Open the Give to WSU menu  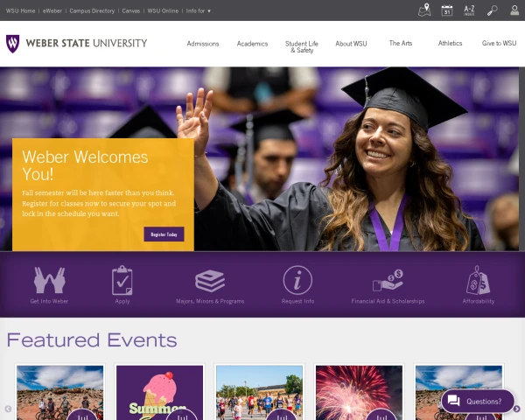499,43
